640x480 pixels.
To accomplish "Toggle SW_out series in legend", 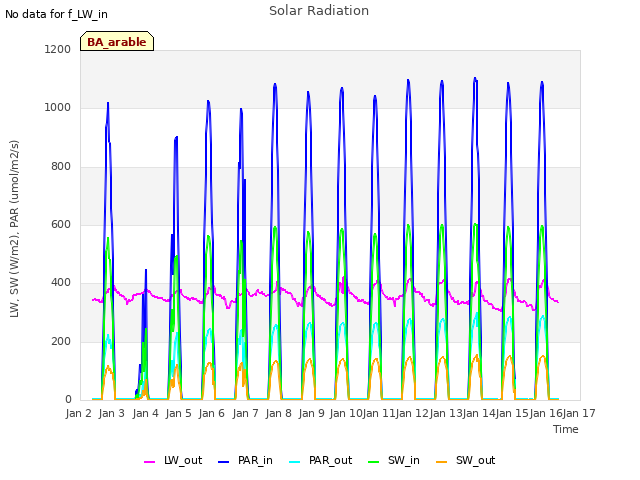I will [x=466, y=460].
